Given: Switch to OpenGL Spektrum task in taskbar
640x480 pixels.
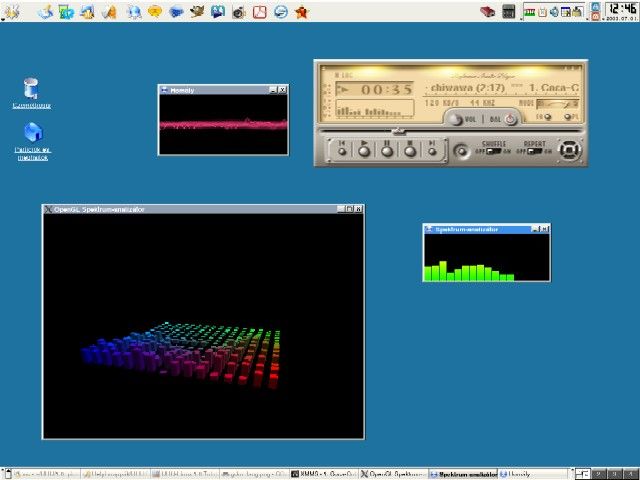Looking at the screenshot, I should tap(394, 474).
